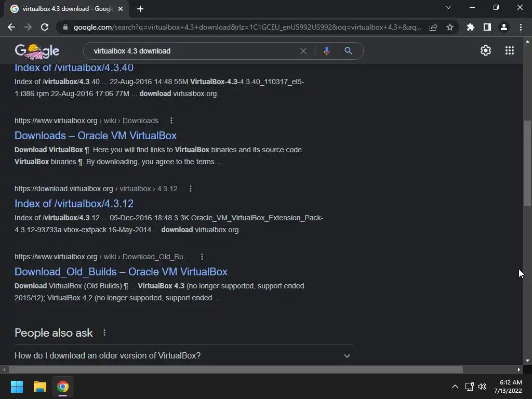Screen dimensions: 532x399
Task: Open the tab search dropdown arrow
Action: click(448, 7)
